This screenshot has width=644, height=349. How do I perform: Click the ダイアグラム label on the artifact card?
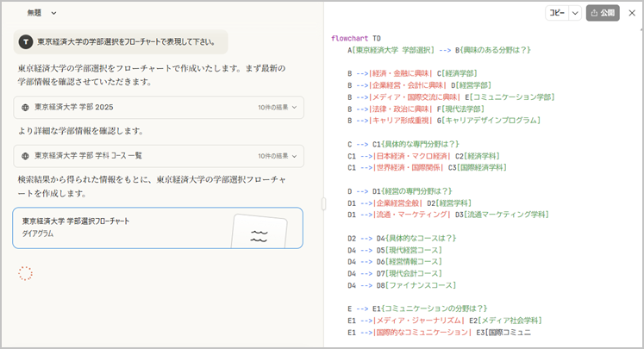coord(38,234)
